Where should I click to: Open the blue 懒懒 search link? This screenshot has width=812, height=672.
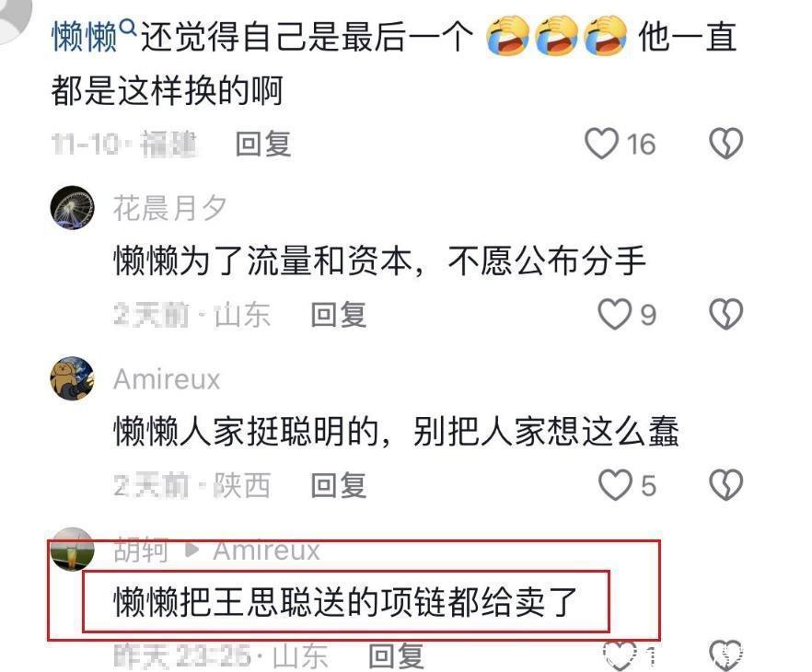click(85, 37)
